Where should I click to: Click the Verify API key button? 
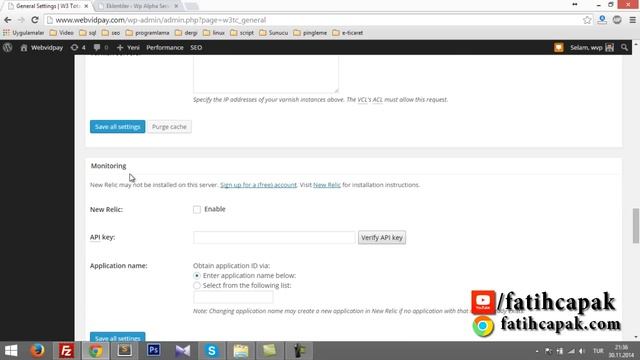382,237
